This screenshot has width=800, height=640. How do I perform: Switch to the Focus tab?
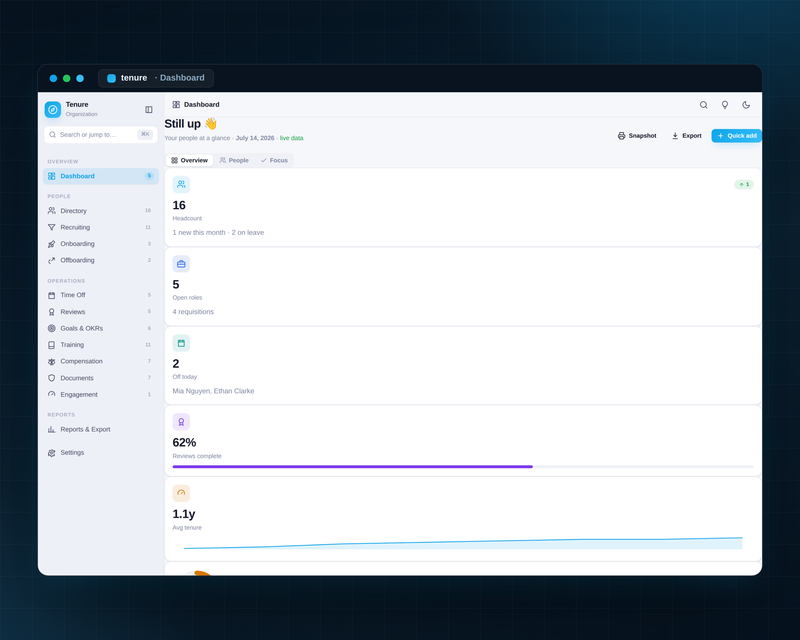(x=274, y=160)
